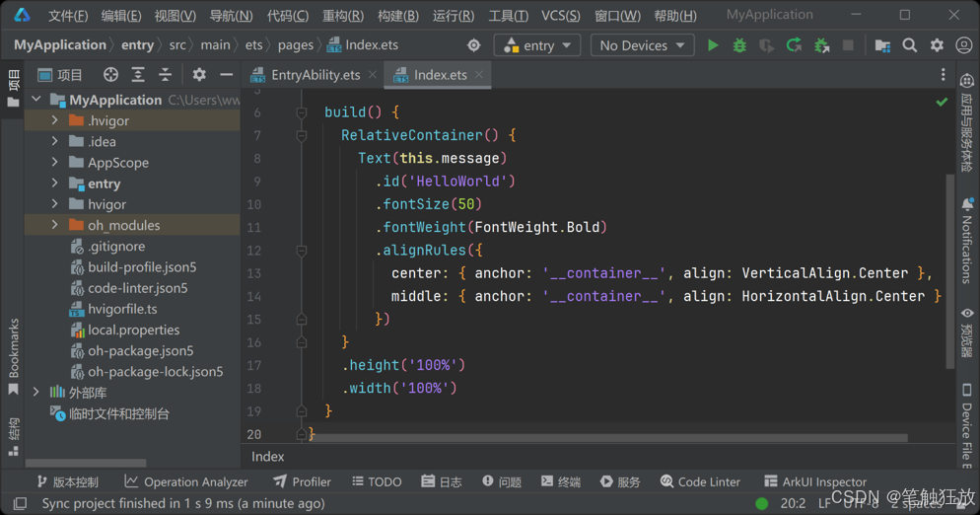Expand all icon in project panel

138,75
